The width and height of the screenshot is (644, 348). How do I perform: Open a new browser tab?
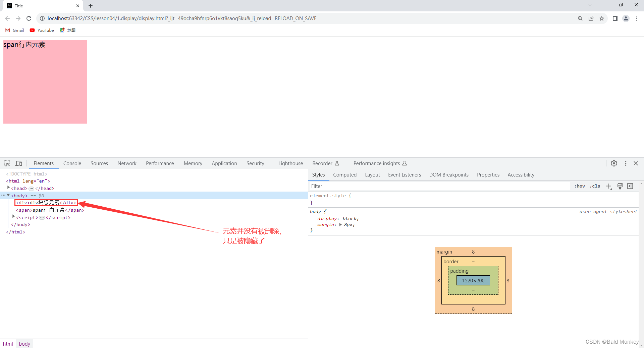[x=91, y=6]
